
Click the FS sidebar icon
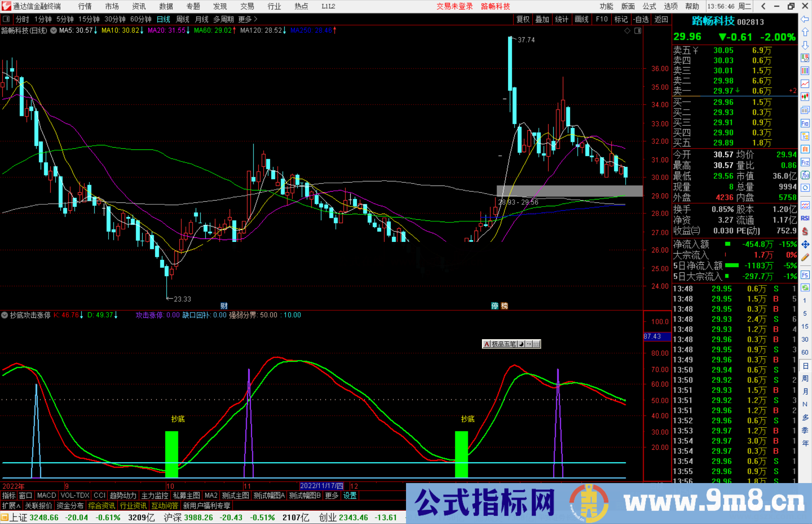[805, 275]
